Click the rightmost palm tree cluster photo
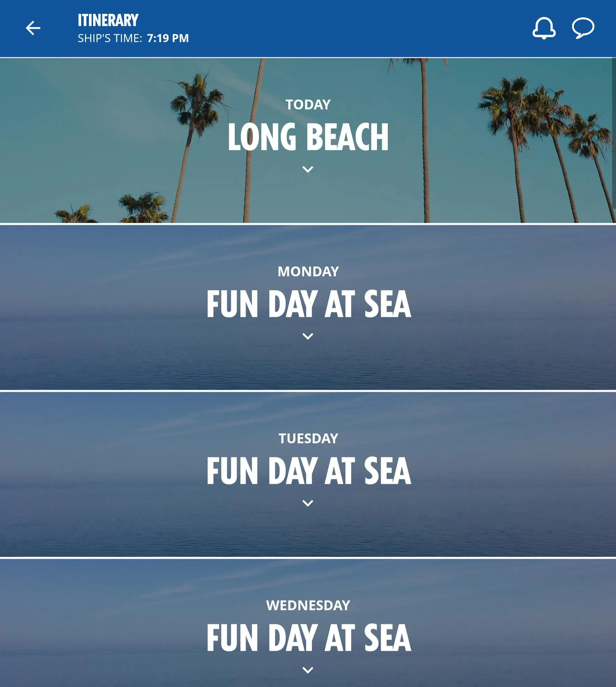 point(544,115)
